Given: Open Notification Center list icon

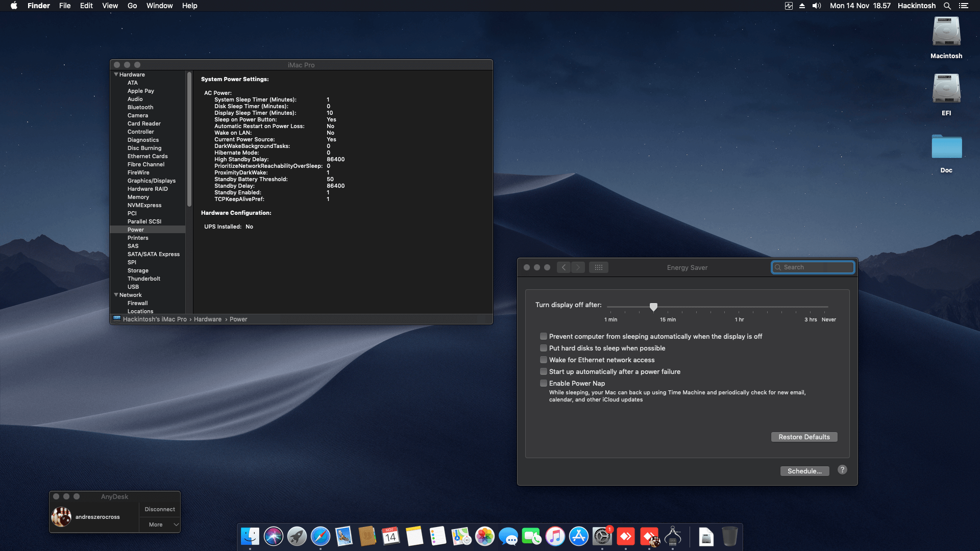Looking at the screenshot, I should tap(964, 6).
